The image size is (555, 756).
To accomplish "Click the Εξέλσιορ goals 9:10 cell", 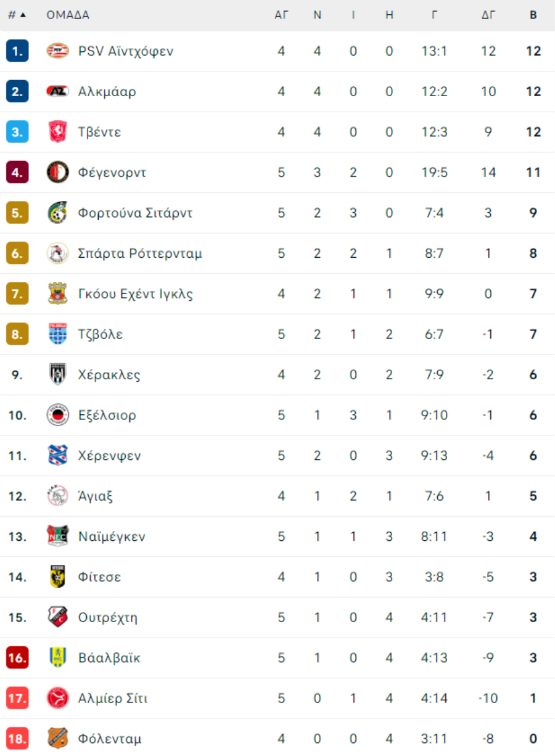I will click(x=435, y=416).
